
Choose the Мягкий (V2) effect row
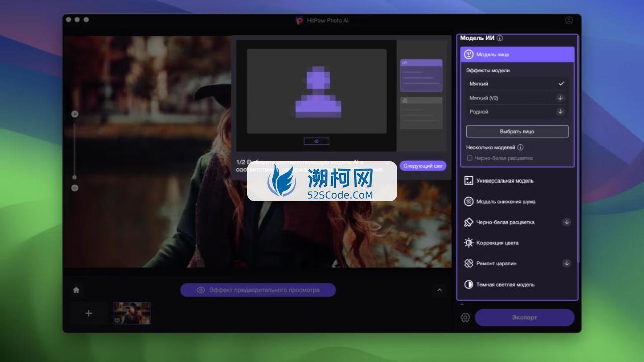(x=517, y=98)
